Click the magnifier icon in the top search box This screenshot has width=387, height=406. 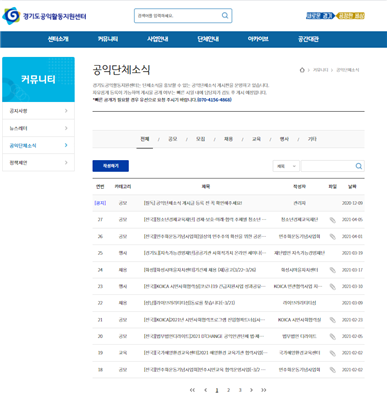(225, 15)
